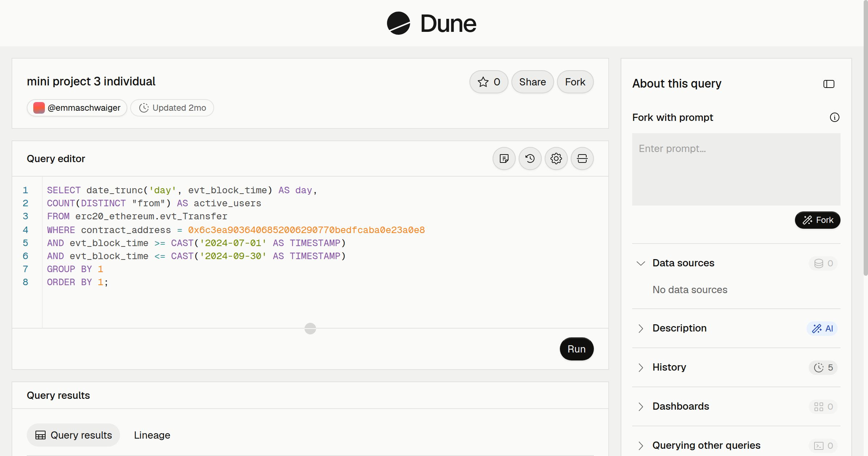Click Fork with prompt info icon
The width and height of the screenshot is (868, 456).
click(834, 117)
